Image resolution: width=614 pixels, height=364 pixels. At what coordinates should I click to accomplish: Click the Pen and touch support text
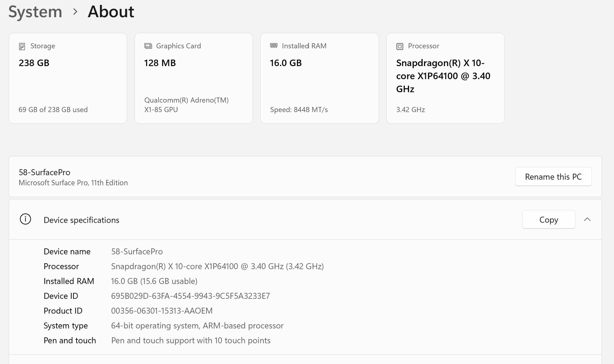(191, 340)
